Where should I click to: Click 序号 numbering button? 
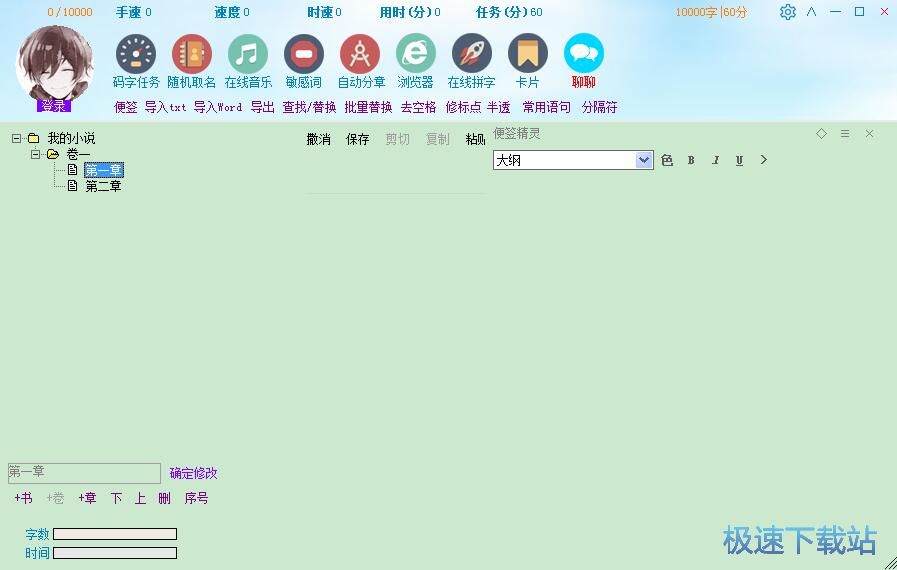point(196,498)
